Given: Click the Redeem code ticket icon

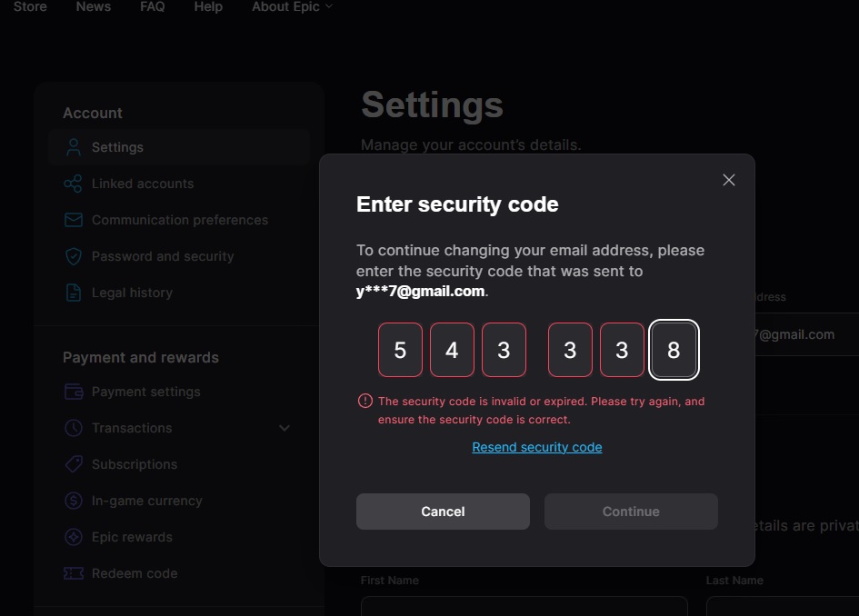Looking at the screenshot, I should coord(74,573).
